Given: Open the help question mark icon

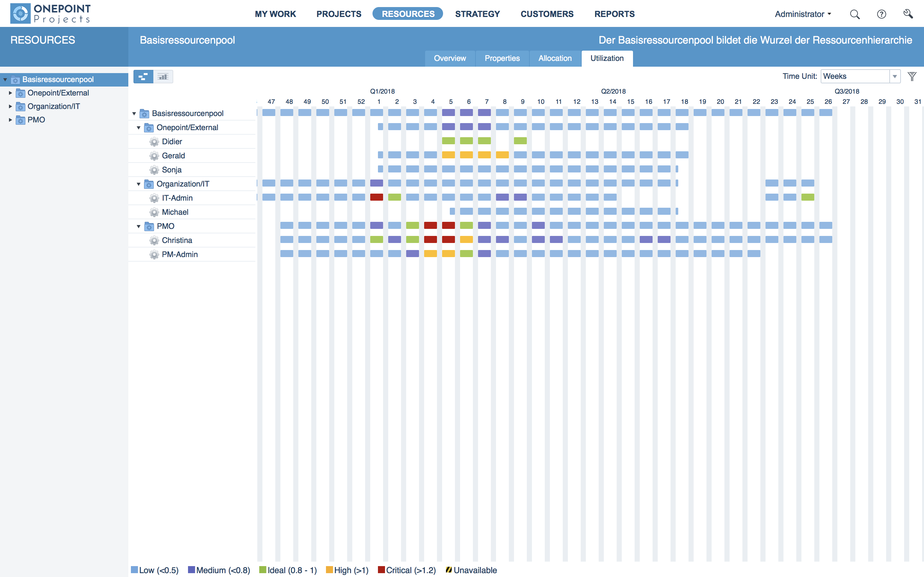Looking at the screenshot, I should point(881,14).
